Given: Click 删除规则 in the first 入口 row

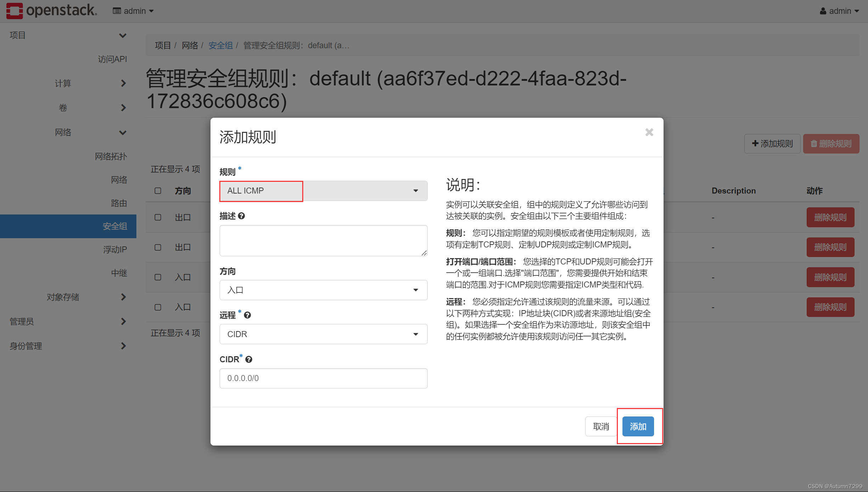Looking at the screenshot, I should coord(830,277).
